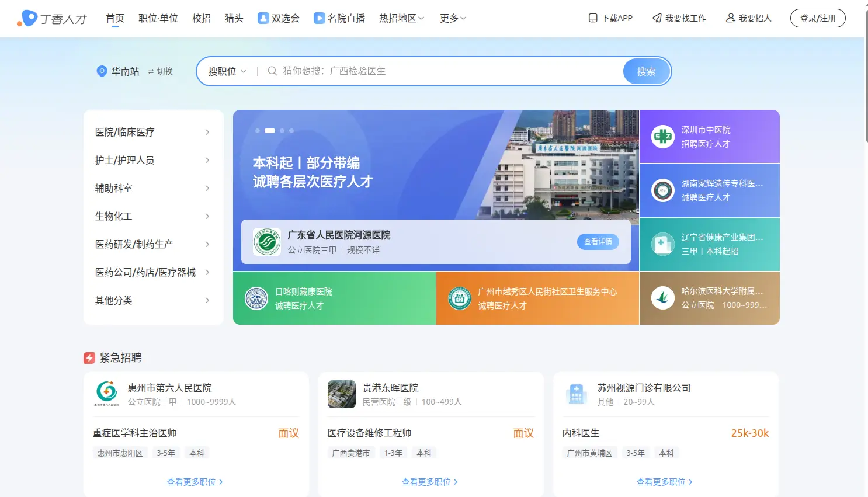This screenshot has height=497, width=868.
Task: Open the 名院直播 nav item
Action: point(339,18)
